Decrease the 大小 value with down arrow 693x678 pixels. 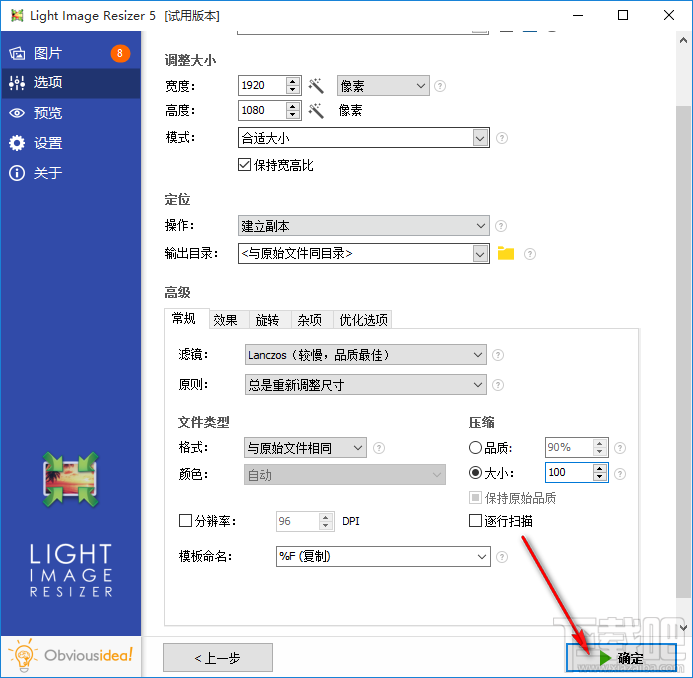point(600,477)
